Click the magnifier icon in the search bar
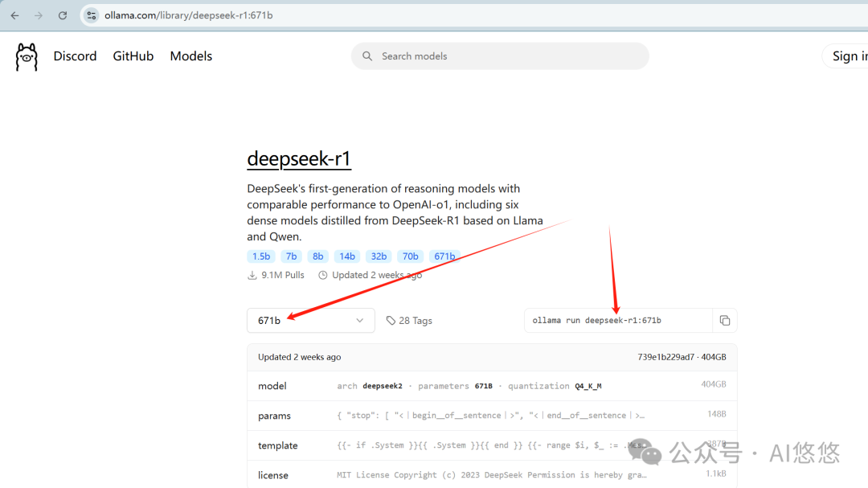This screenshot has width=868, height=488. pyautogui.click(x=367, y=55)
